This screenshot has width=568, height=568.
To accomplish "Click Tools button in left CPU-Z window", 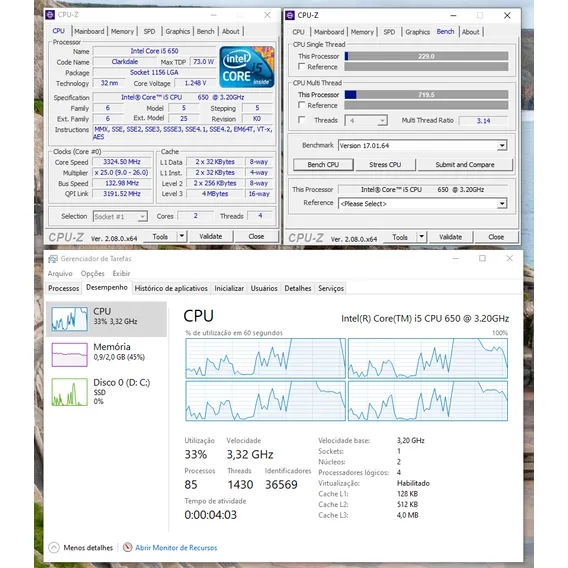I will click(x=160, y=237).
